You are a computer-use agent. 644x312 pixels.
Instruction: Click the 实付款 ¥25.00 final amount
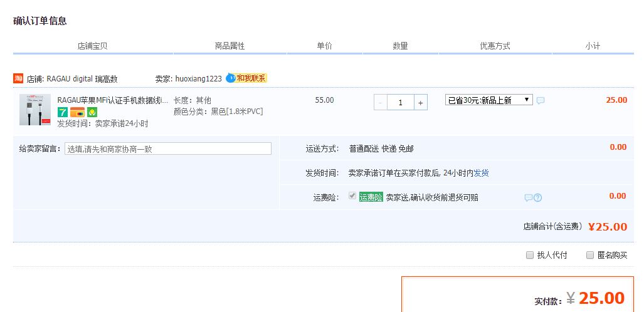pos(596,298)
